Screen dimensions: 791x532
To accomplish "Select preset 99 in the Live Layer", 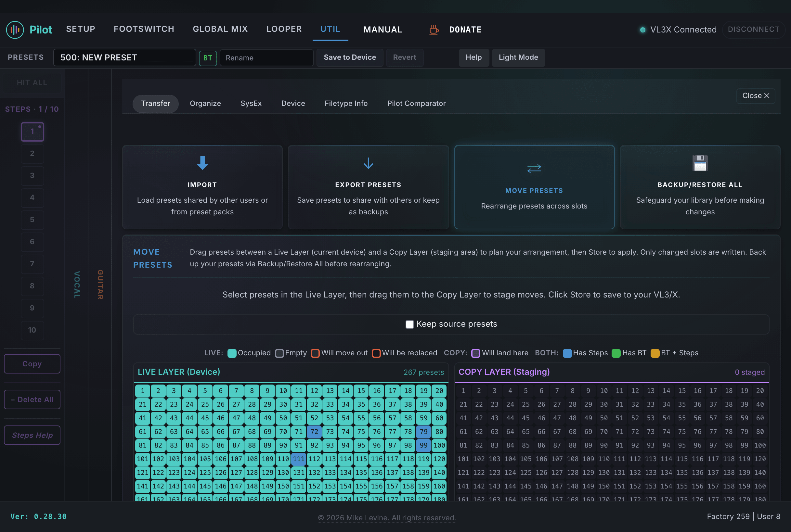I will pos(424,446).
